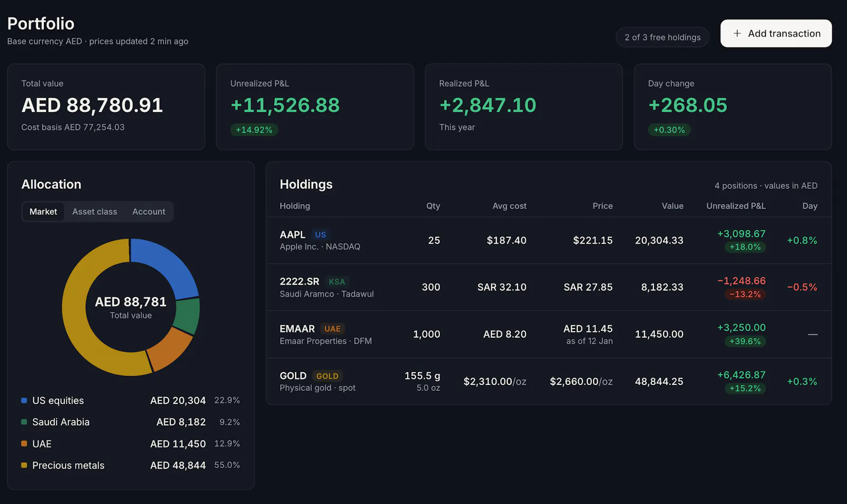Click the 'as of 12 Jan' price note
Viewport: 847px width, 504px height.
[x=589, y=341]
